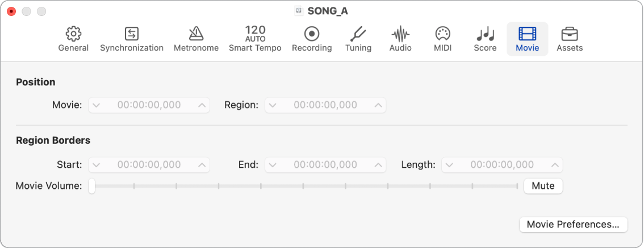Click the Movie Preferences… button

click(573, 225)
